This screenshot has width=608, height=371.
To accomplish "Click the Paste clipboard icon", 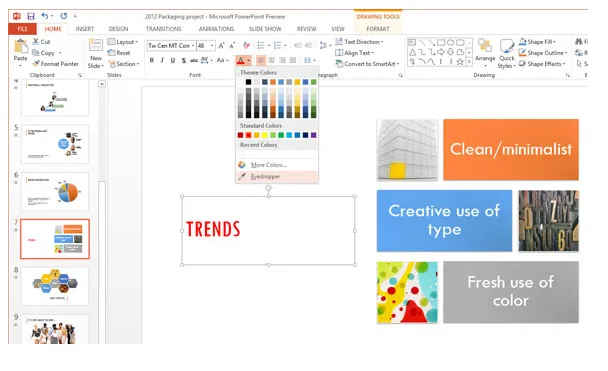I will (21, 47).
